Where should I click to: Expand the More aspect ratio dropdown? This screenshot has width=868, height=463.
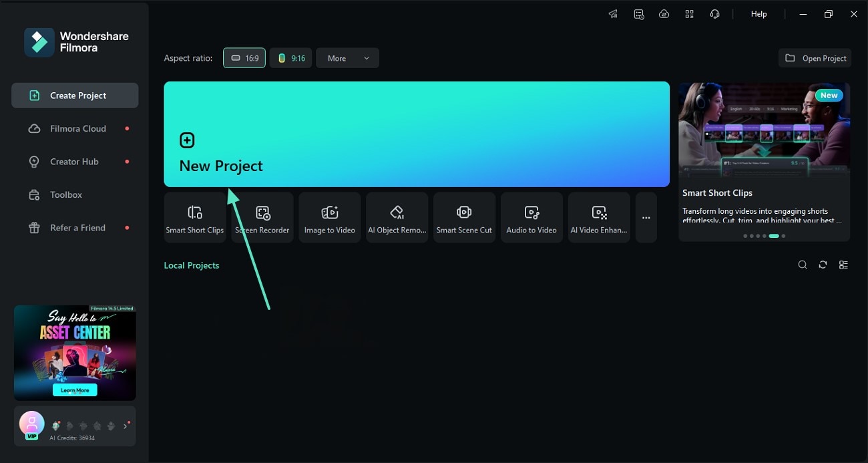(347, 58)
